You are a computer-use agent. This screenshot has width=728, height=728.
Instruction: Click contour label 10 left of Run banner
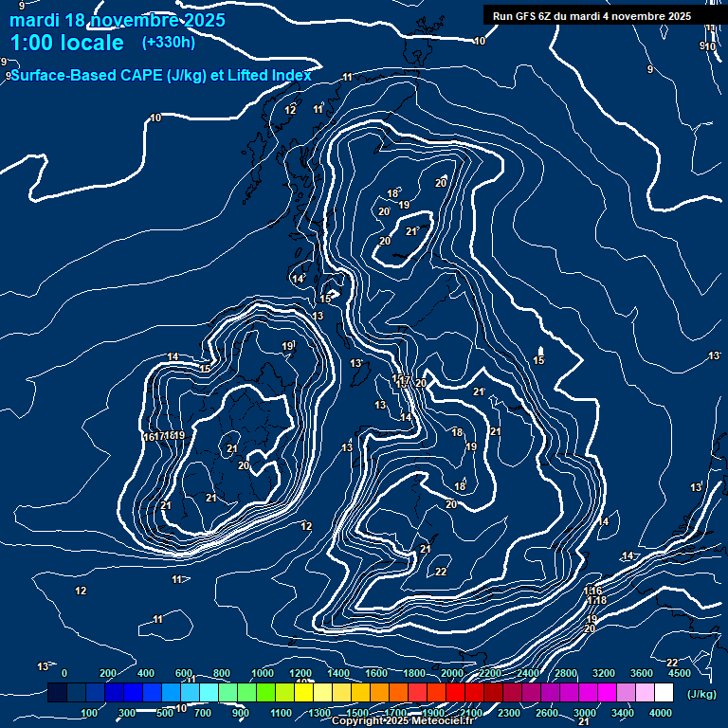pos(479,41)
